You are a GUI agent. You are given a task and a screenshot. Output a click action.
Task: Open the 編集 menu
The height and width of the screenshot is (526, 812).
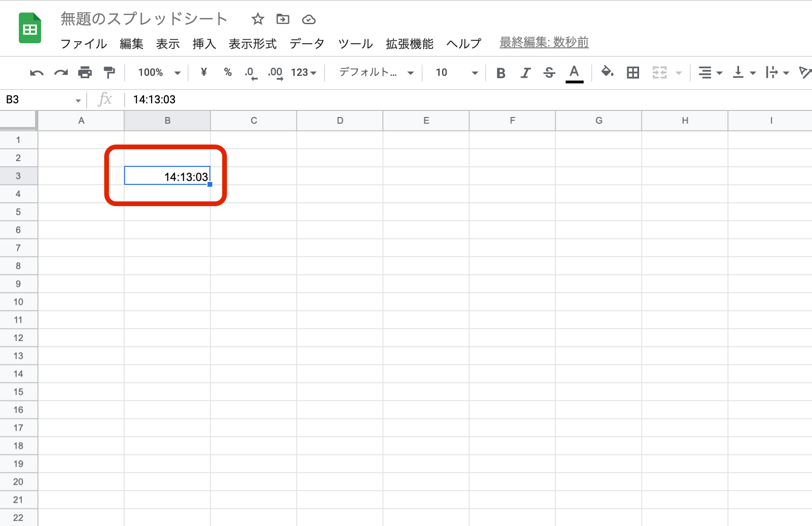(131, 44)
